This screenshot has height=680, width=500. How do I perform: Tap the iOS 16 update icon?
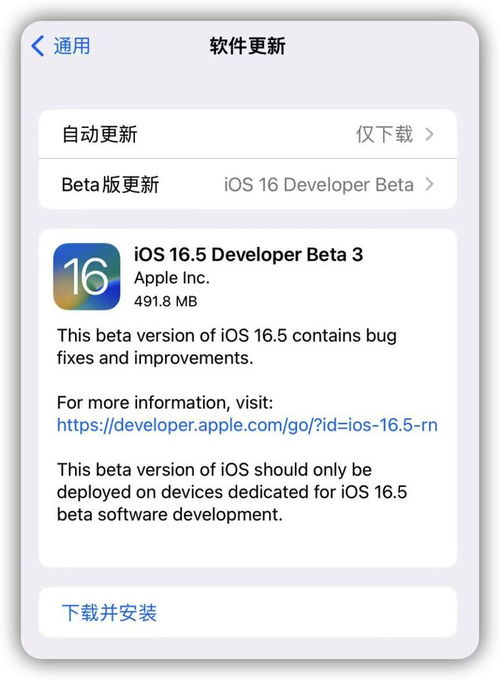[87, 276]
